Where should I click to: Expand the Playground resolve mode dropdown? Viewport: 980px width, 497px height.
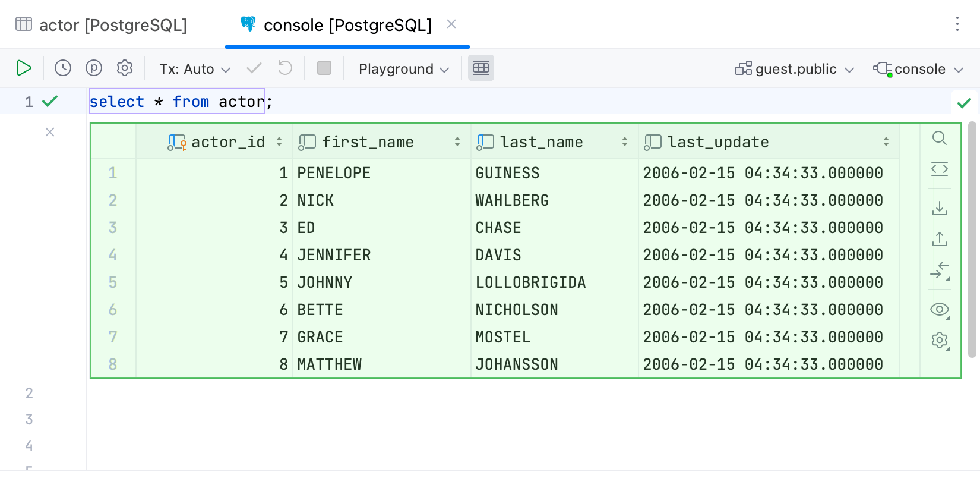pyautogui.click(x=404, y=69)
